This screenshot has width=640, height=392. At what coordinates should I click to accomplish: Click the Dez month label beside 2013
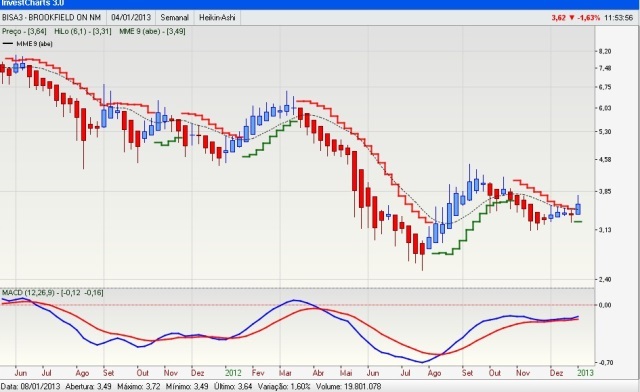[x=557, y=373]
